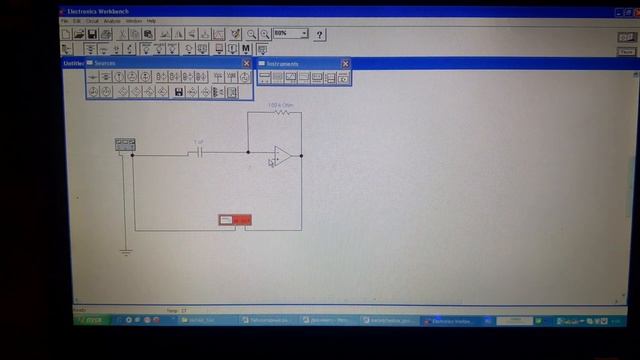Create a new circuit file
The image size is (640, 360).
(x=66, y=34)
